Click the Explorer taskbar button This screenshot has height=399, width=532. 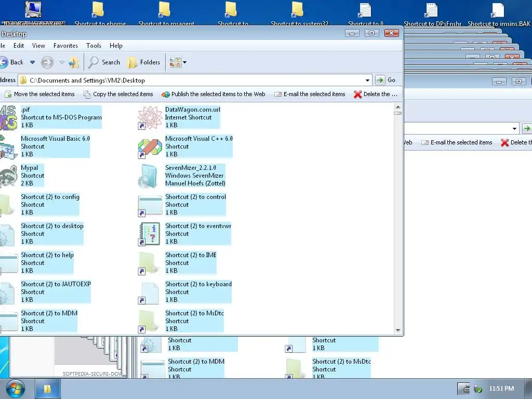point(48,389)
